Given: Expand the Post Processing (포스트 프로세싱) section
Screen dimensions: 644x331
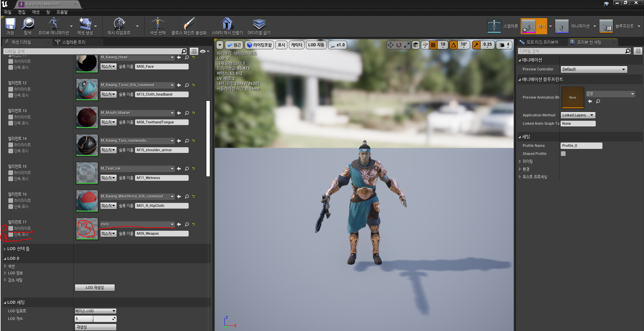Looking at the screenshot, I should tap(520, 177).
